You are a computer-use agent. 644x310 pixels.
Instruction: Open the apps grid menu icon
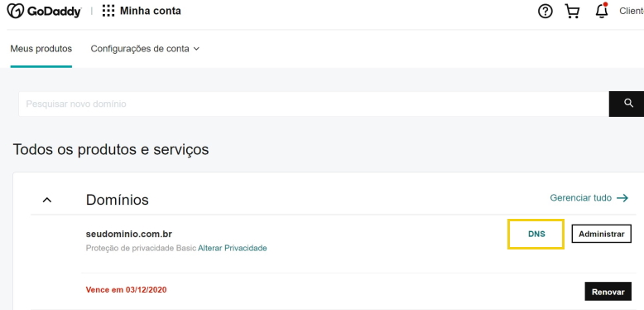click(x=108, y=11)
